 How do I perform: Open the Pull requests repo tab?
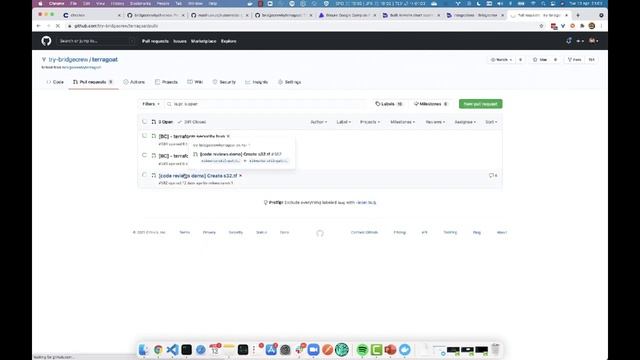click(93, 82)
